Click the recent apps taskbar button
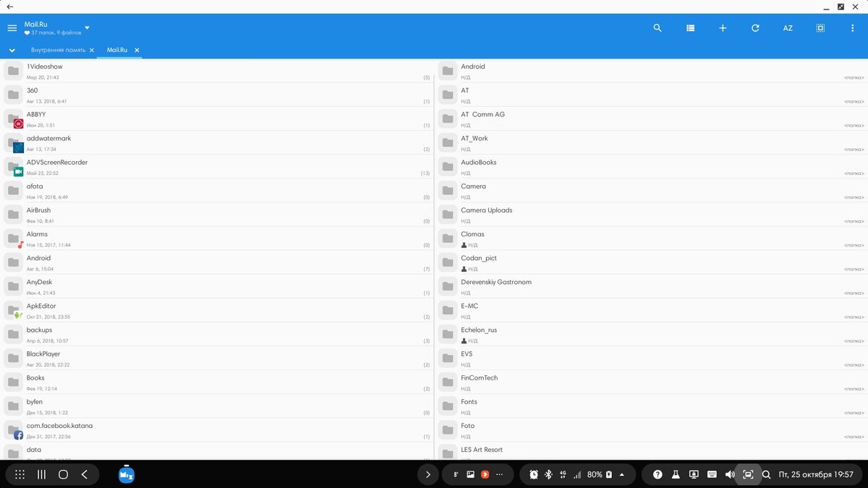Image resolution: width=868 pixels, height=488 pixels. tap(41, 474)
